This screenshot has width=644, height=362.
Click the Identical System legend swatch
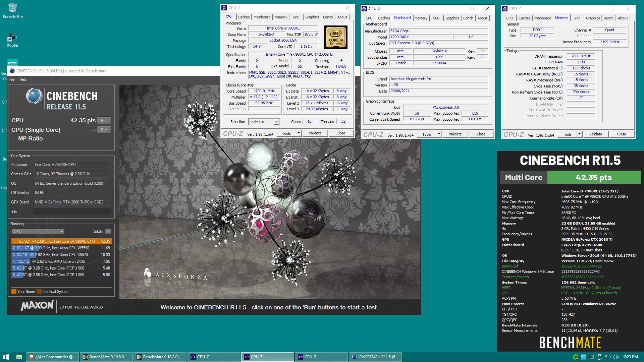click(39, 292)
